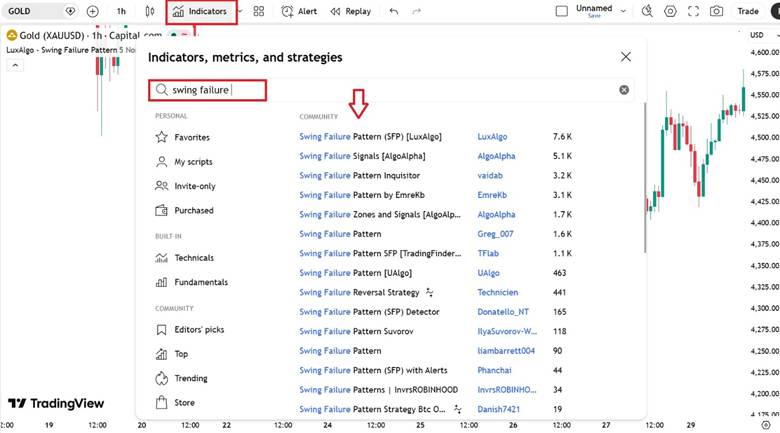Add Swing Failure Reversal Strategy
This screenshot has height=433, width=780.
[x=359, y=292]
